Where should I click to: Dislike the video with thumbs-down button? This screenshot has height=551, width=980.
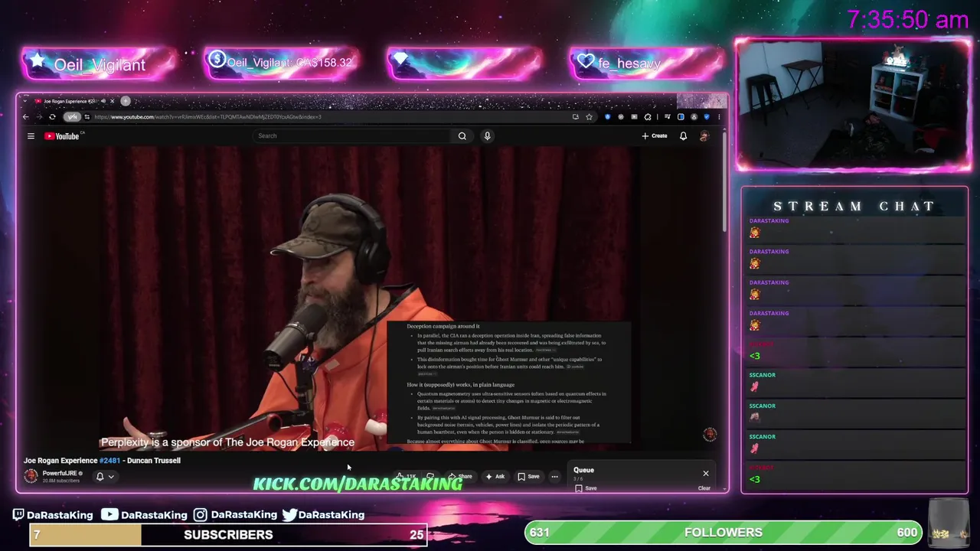430,477
